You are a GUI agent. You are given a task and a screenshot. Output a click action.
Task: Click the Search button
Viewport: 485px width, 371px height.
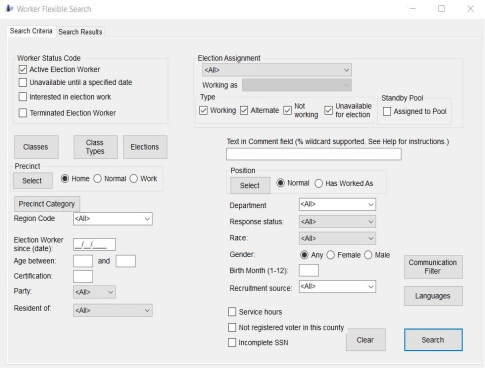click(433, 340)
